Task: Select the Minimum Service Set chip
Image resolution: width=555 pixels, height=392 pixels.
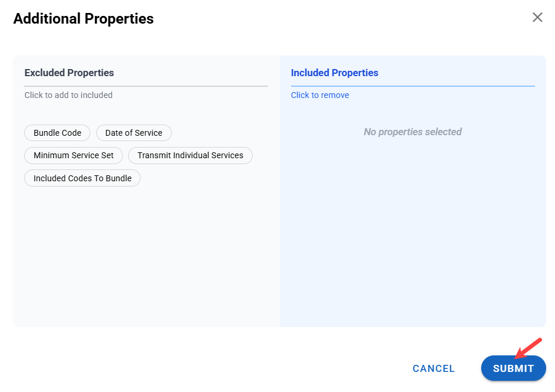Action: tap(73, 155)
